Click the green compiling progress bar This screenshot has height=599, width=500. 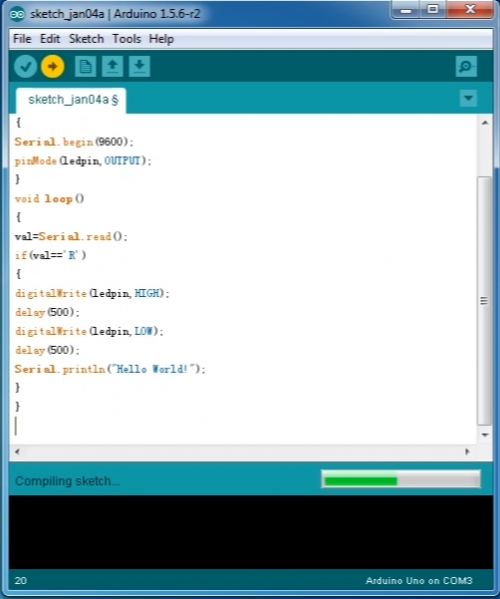coord(401,479)
